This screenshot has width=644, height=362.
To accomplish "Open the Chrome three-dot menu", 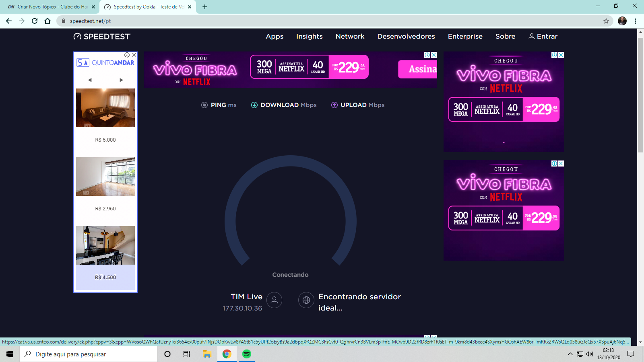I will point(636,21).
